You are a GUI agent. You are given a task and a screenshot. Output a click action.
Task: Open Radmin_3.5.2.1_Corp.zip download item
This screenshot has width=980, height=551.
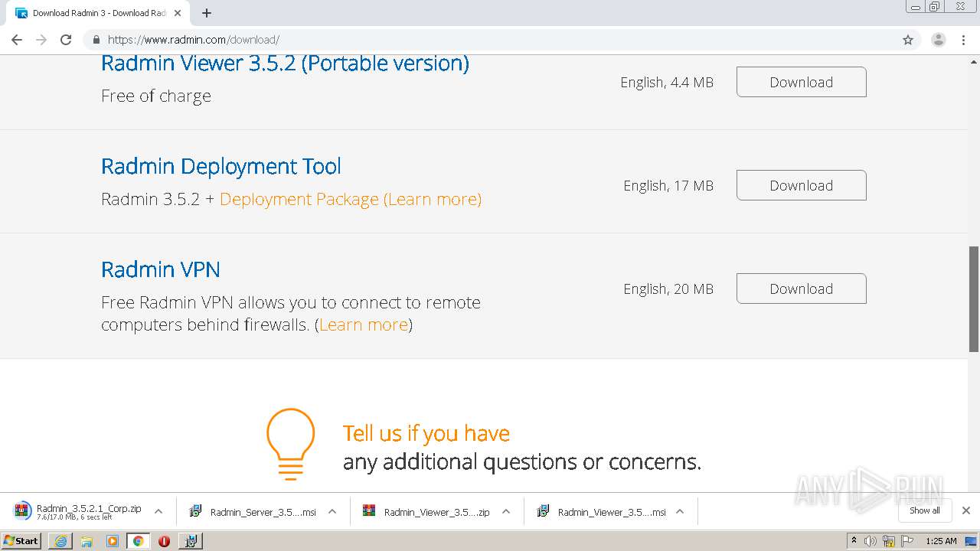79,511
